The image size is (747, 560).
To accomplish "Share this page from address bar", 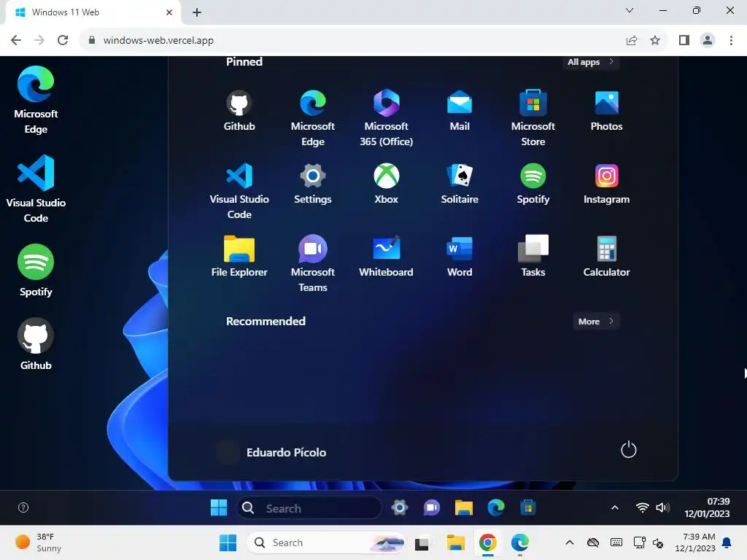I will click(x=631, y=41).
